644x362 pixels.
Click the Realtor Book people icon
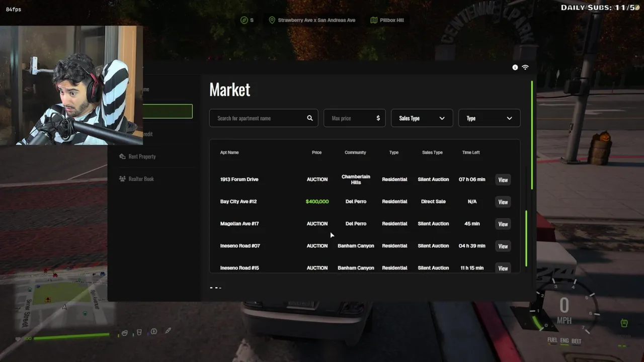point(122,178)
